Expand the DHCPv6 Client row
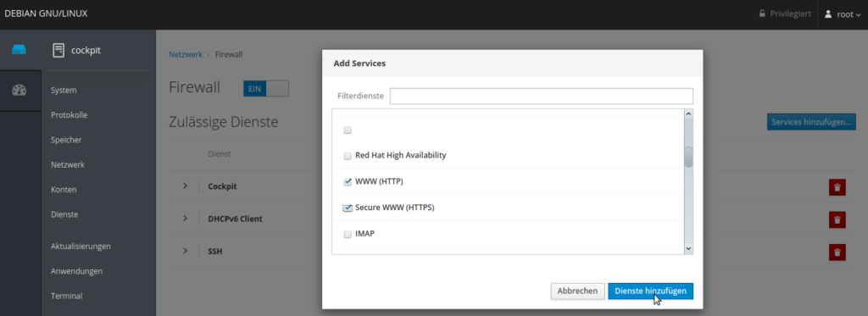This screenshot has width=868, height=316. pyautogui.click(x=185, y=219)
